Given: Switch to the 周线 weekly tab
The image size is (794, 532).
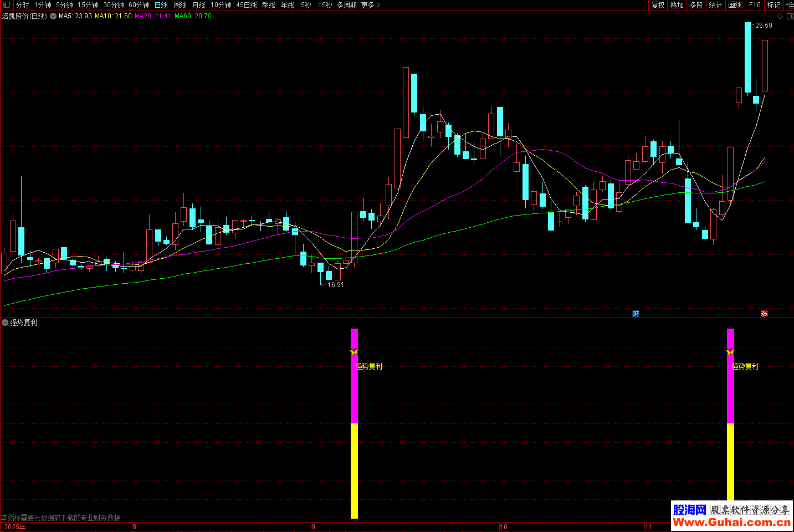Looking at the screenshot, I should 180,5.
